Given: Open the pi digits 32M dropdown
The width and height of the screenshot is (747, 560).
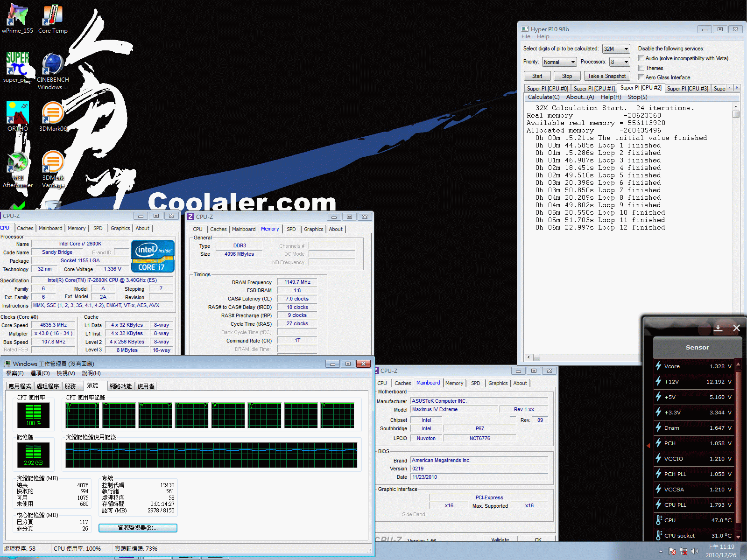Looking at the screenshot, I should [616, 49].
